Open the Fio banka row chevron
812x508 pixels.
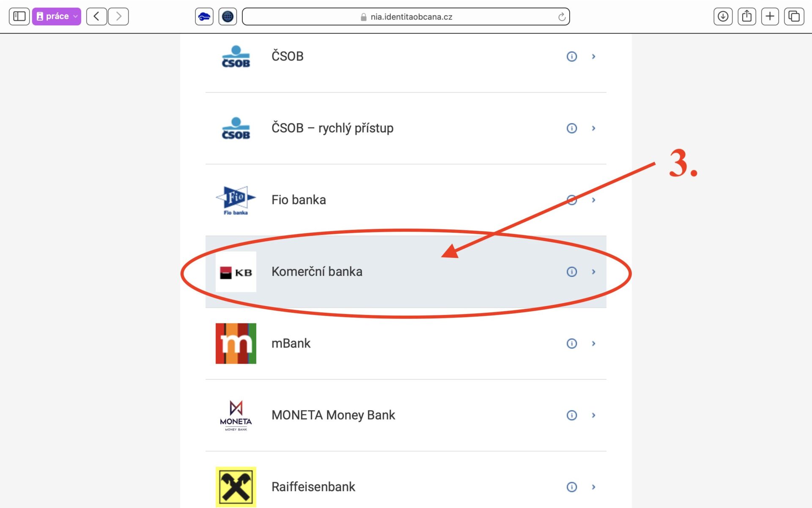point(594,200)
